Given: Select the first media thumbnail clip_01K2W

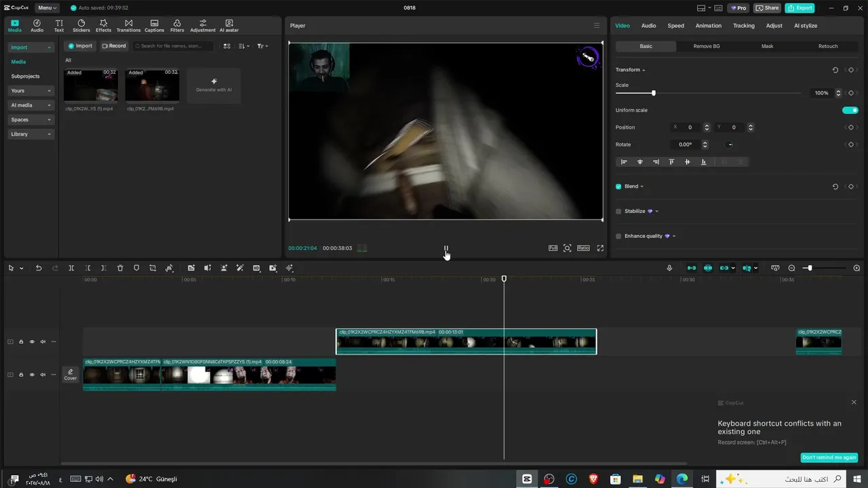Looking at the screenshot, I should pos(91,85).
